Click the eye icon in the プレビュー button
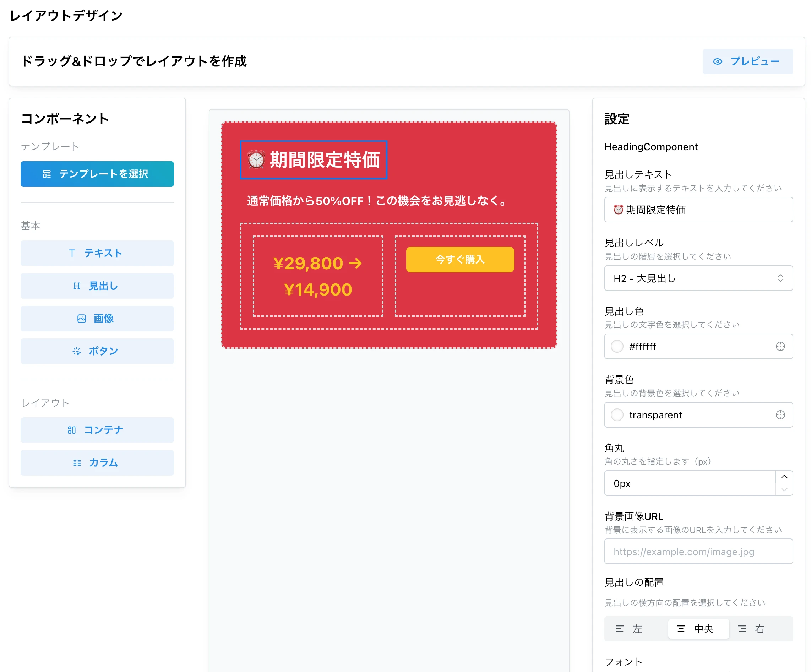811x672 pixels. 718,61
